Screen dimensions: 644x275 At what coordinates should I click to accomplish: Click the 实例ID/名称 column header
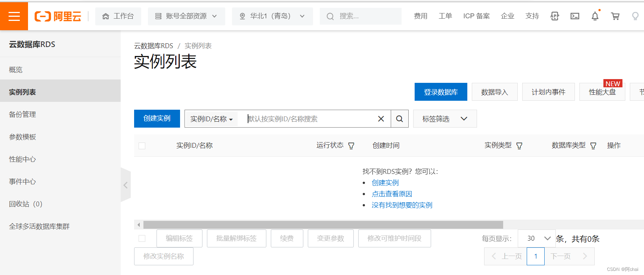[x=195, y=146]
